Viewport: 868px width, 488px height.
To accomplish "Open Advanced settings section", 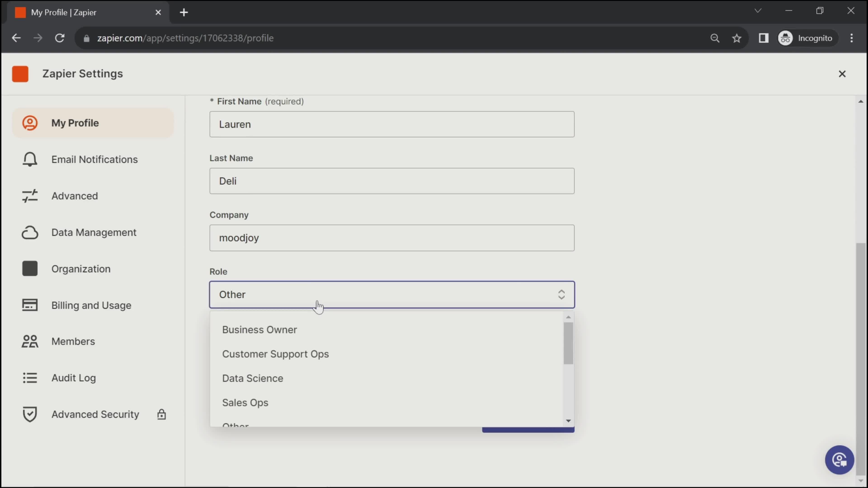I will click(93, 196).
